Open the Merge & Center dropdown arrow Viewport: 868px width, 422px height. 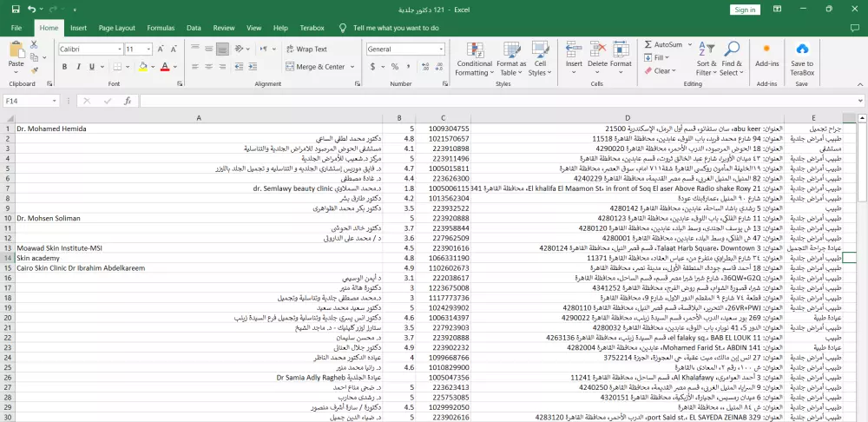352,67
